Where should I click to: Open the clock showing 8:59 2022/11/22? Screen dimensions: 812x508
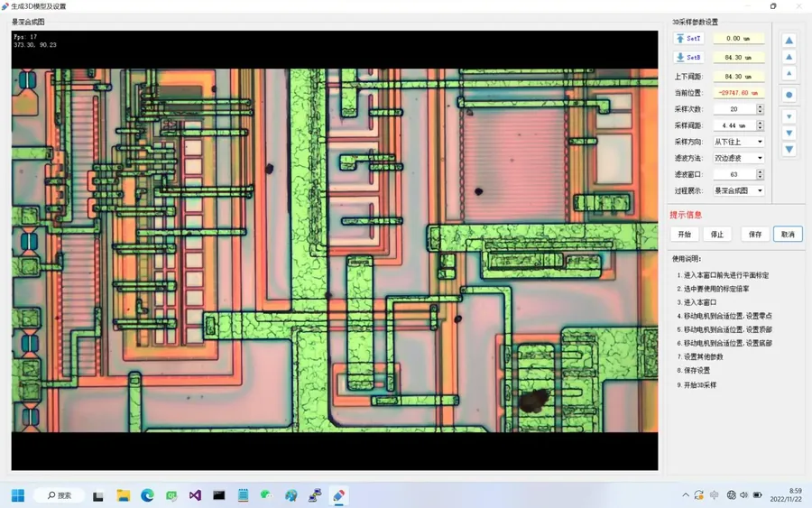point(786,495)
